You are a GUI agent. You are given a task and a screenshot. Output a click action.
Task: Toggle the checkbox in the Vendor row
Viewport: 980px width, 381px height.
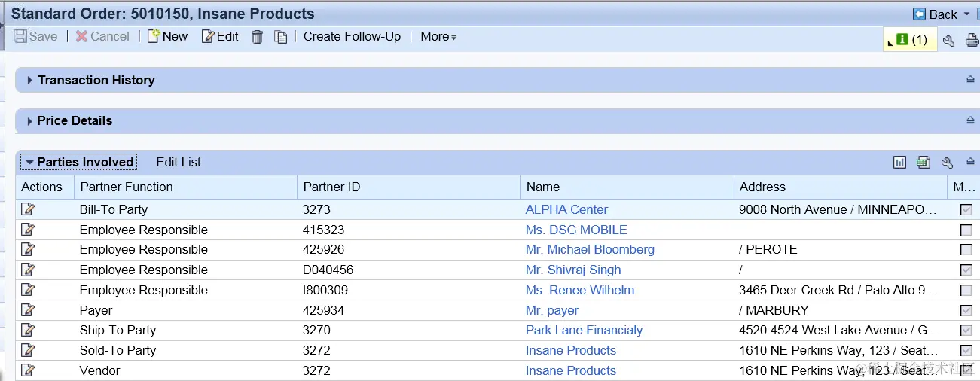point(966,370)
